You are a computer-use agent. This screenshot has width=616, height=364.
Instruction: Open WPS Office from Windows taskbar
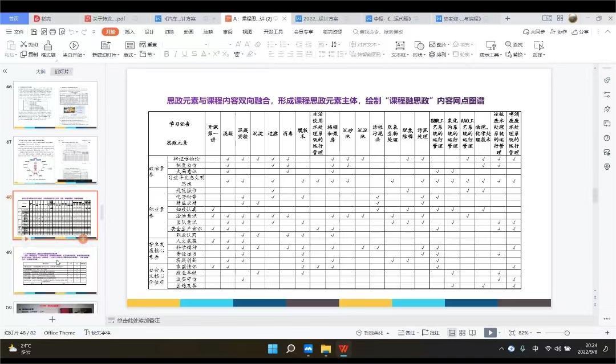(x=344, y=349)
